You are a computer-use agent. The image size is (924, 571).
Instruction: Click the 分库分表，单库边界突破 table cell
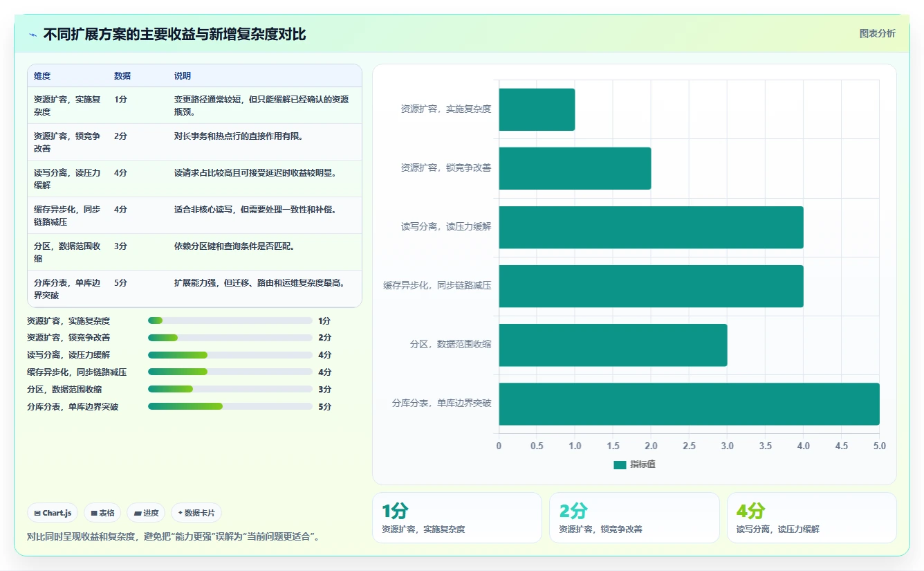pyautogui.click(x=68, y=289)
